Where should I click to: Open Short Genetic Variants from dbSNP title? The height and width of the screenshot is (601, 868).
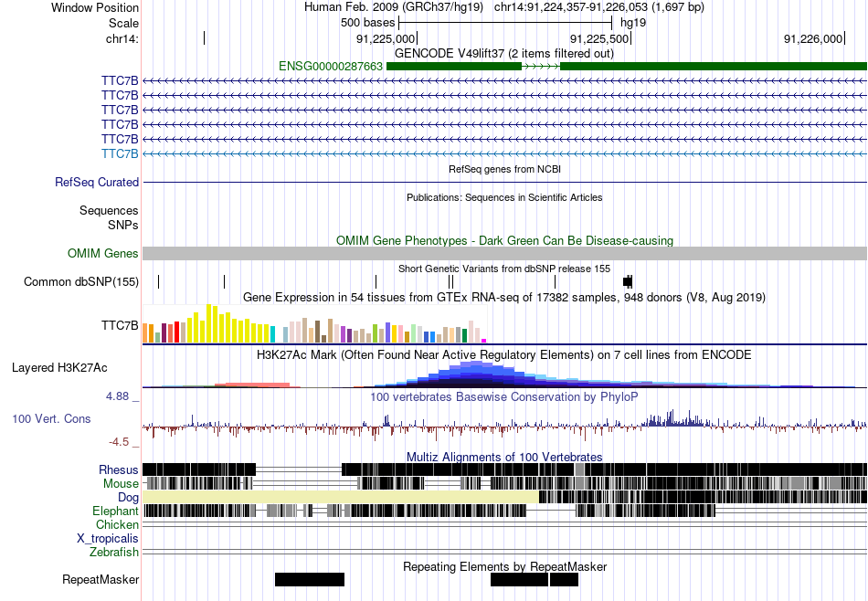click(x=504, y=269)
